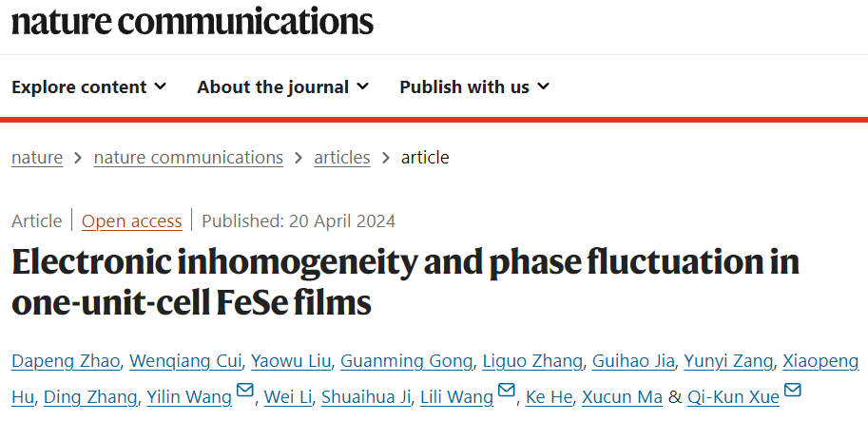The width and height of the screenshot is (868, 421).
Task: Click the nature communications logo
Action: (x=192, y=22)
